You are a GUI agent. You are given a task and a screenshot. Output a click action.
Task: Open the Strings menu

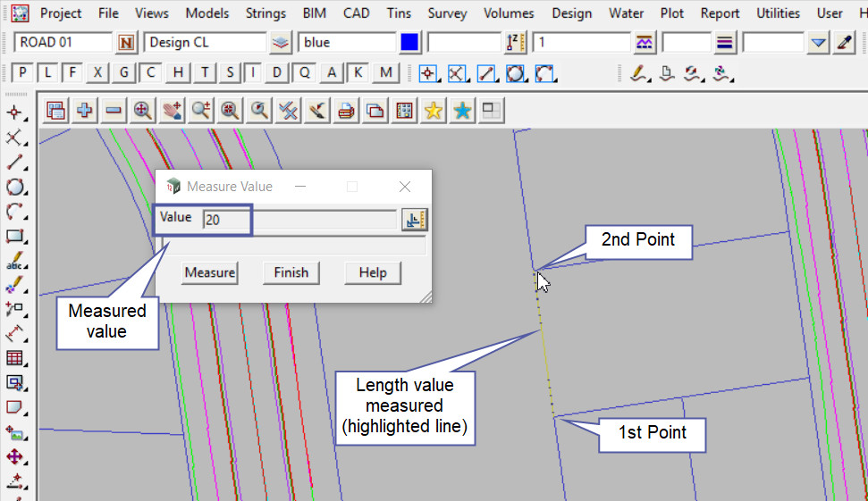[x=265, y=13]
